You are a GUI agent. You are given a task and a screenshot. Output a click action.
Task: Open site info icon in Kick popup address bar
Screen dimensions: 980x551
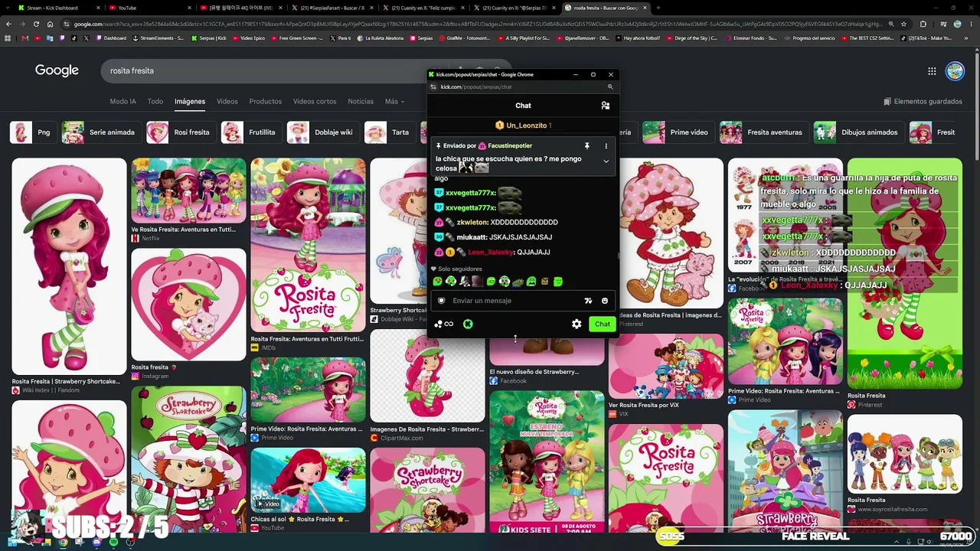(434, 86)
